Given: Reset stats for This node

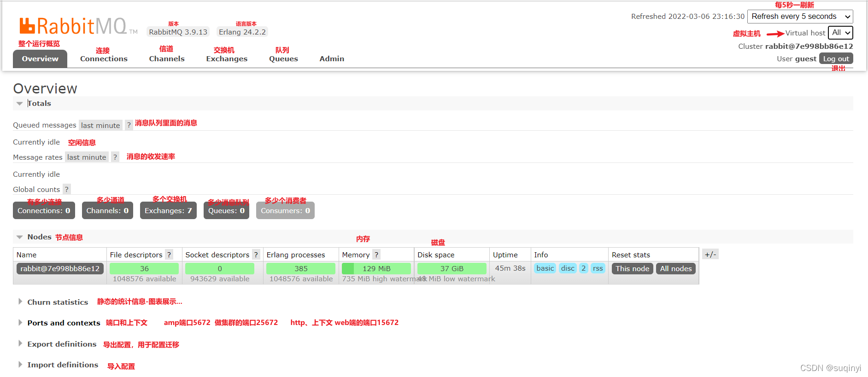Looking at the screenshot, I should click(x=632, y=268).
